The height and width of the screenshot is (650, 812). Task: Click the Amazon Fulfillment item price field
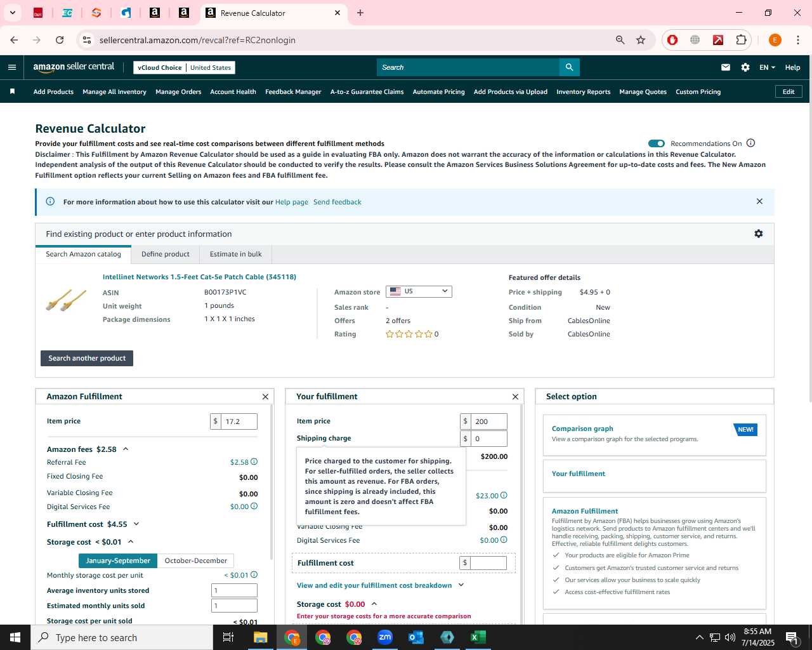pos(239,421)
